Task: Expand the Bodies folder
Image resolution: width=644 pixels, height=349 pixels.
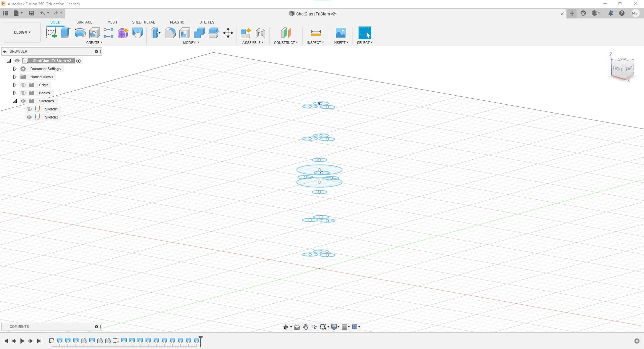Action: pos(15,93)
